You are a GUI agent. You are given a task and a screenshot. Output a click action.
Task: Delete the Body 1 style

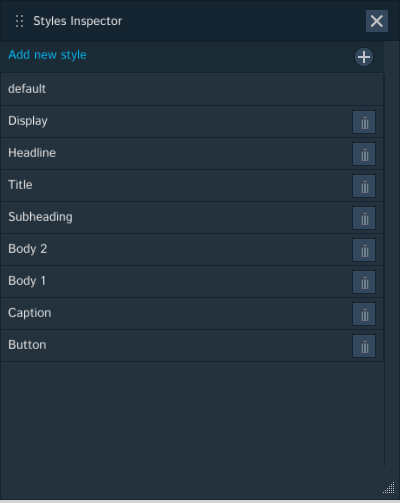point(364,282)
